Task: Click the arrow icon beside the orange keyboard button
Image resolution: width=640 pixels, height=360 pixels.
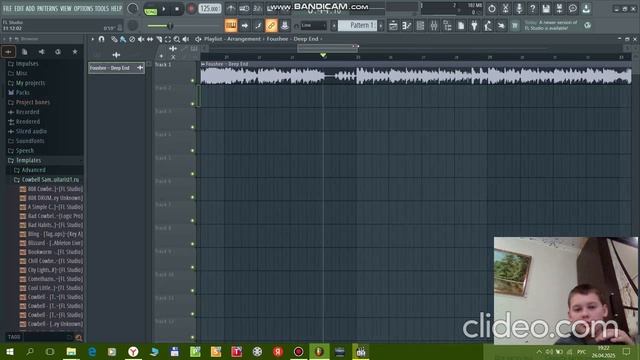Action: 244,26
